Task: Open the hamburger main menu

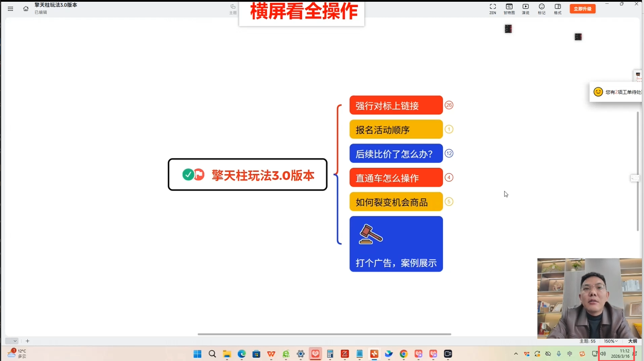Action: (x=10, y=9)
